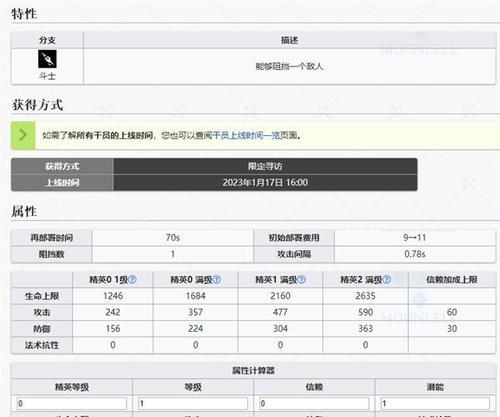
Task: Click the 能够阻挡一个敌人 description text
Action: point(289,66)
